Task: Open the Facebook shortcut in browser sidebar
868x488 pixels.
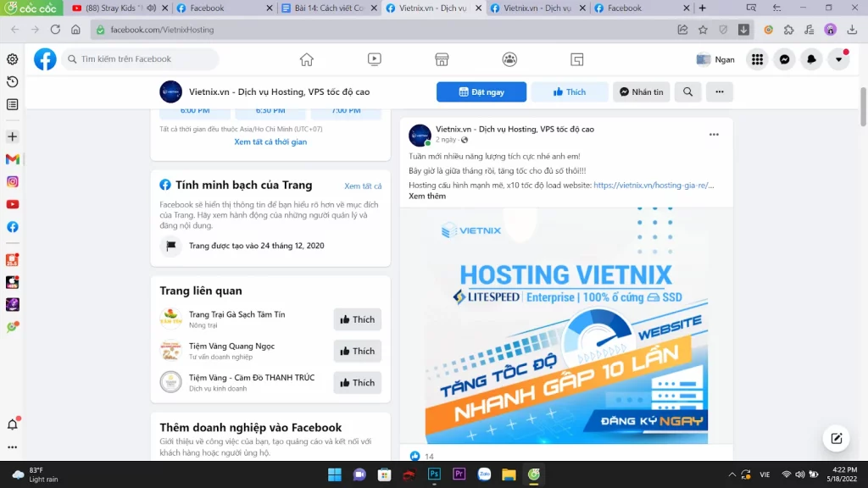Action: 12,227
